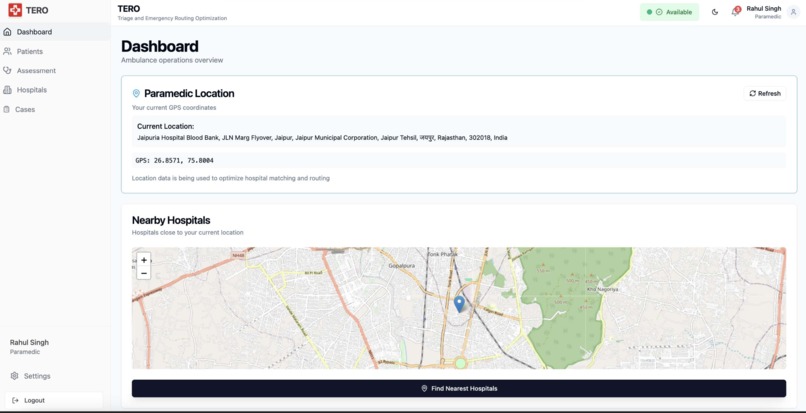Open the user profile avatar icon
Screen dimensions: 806x413
(x=793, y=12)
